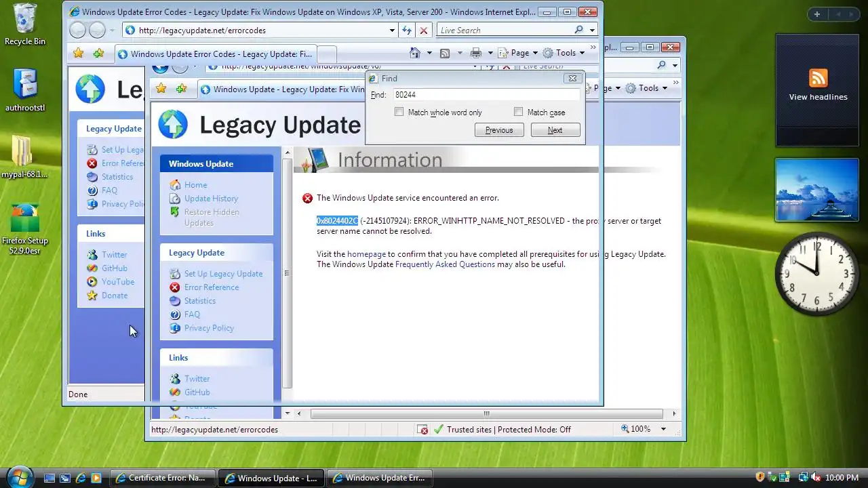Viewport: 868px width, 488px height.
Task: Close the Find dialog
Action: point(572,78)
